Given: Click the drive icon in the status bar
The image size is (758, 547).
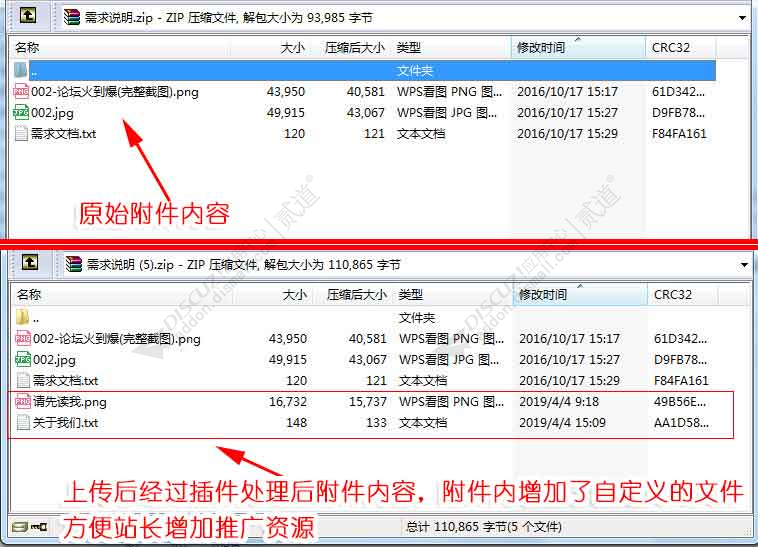Looking at the screenshot, I should (20, 527).
